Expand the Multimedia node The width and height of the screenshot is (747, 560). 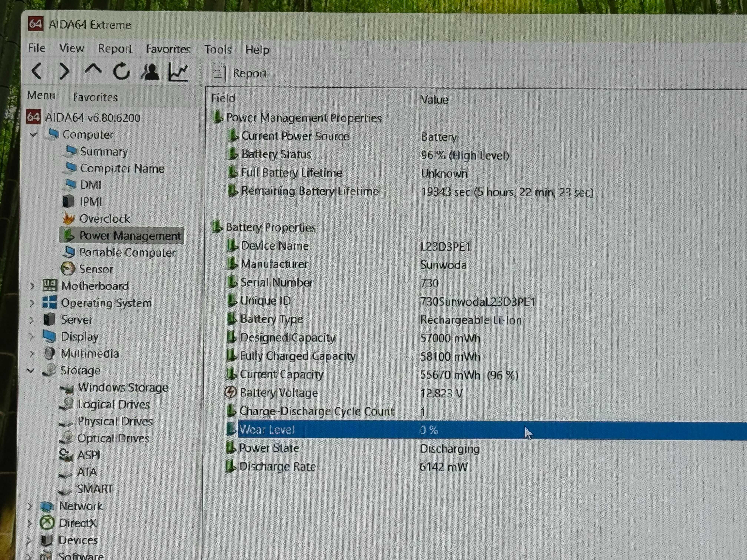[31, 353]
